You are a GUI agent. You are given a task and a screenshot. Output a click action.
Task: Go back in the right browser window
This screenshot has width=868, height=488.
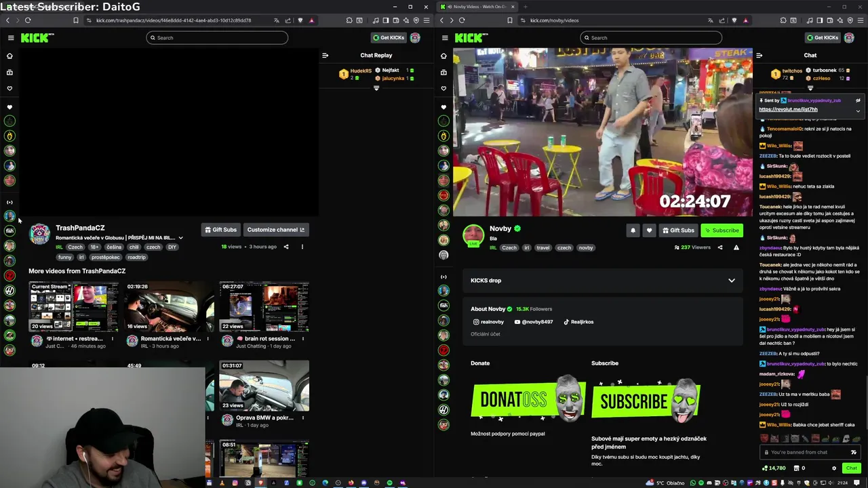tap(441, 20)
